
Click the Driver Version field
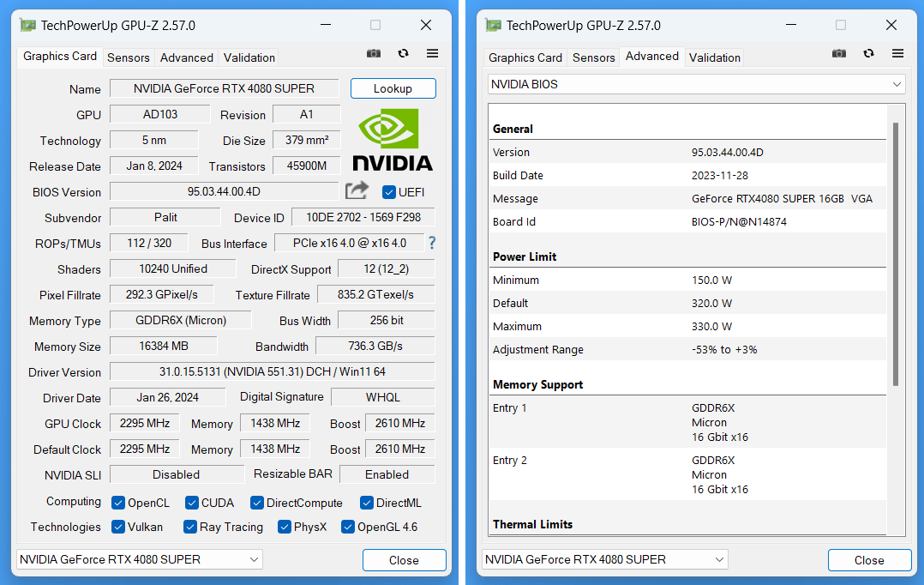tap(273, 371)
